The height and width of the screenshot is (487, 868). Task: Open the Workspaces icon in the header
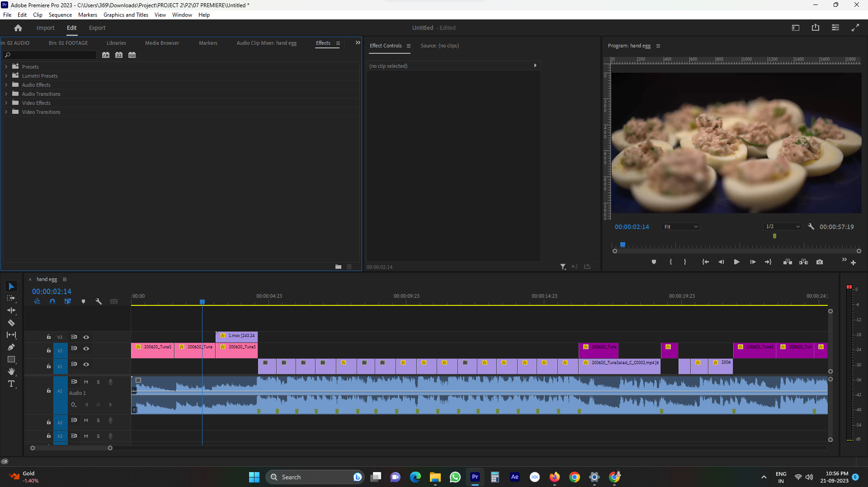click(835, 28)
